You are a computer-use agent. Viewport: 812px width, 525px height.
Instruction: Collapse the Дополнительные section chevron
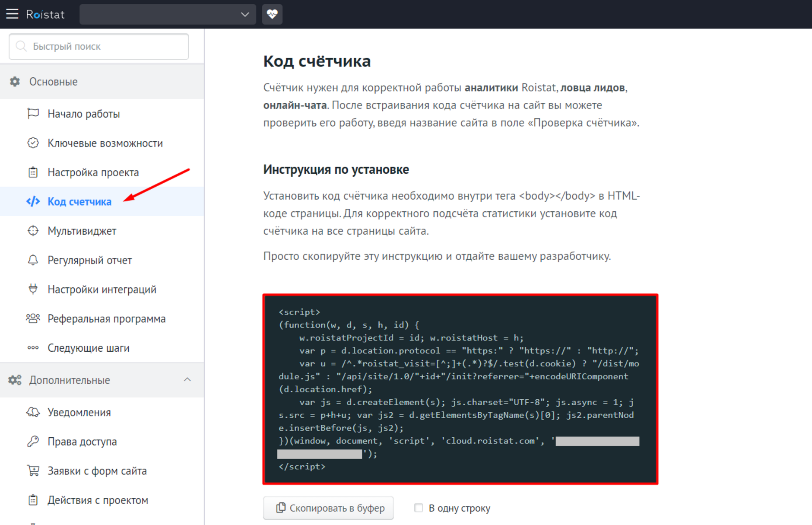point(187,380)
